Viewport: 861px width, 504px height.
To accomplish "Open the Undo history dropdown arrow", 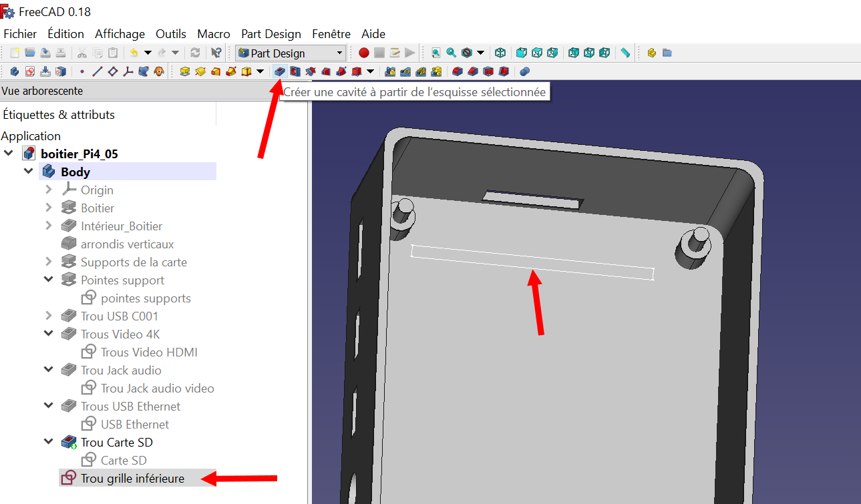I will point(148,53).
